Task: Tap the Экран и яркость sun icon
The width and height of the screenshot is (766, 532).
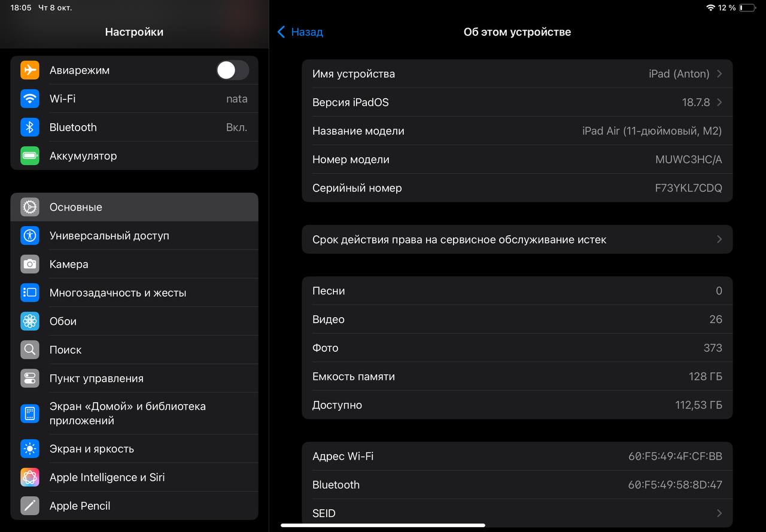Action: (30, 449)
